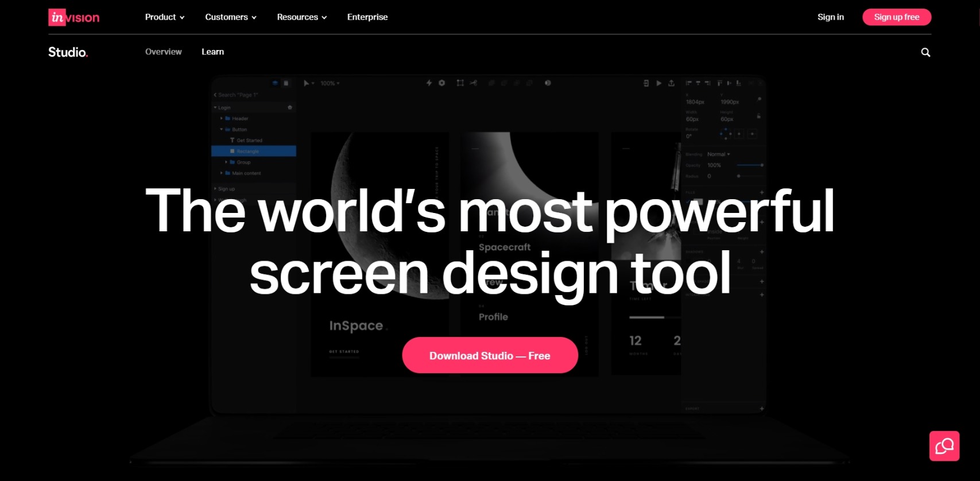This screenshot has height=481, width=980.
Task: Click Download Studio — Free button
Action: click(x=490, y=355)
